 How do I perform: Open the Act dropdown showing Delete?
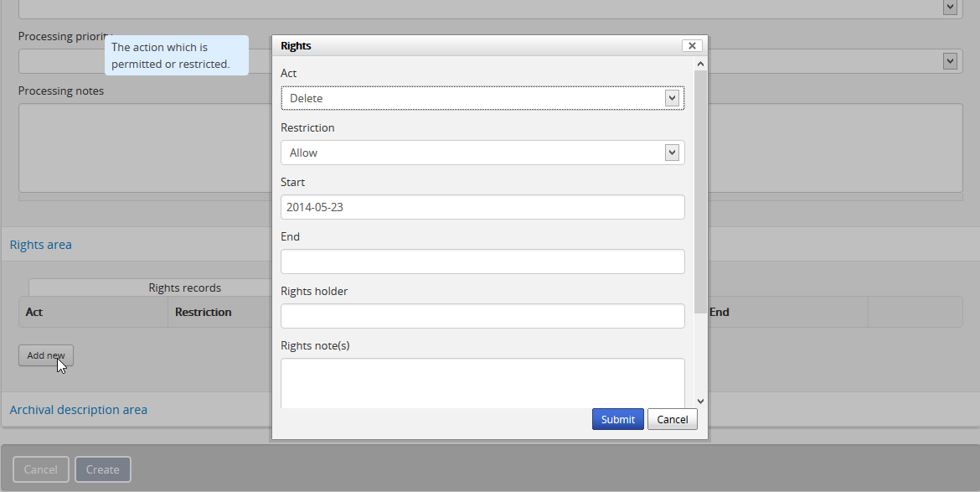[x=482, y=98]
